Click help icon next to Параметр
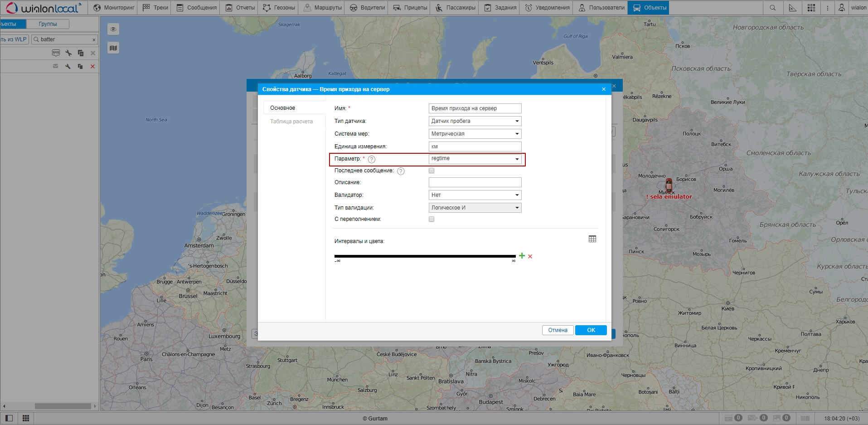 pos(372,159)
